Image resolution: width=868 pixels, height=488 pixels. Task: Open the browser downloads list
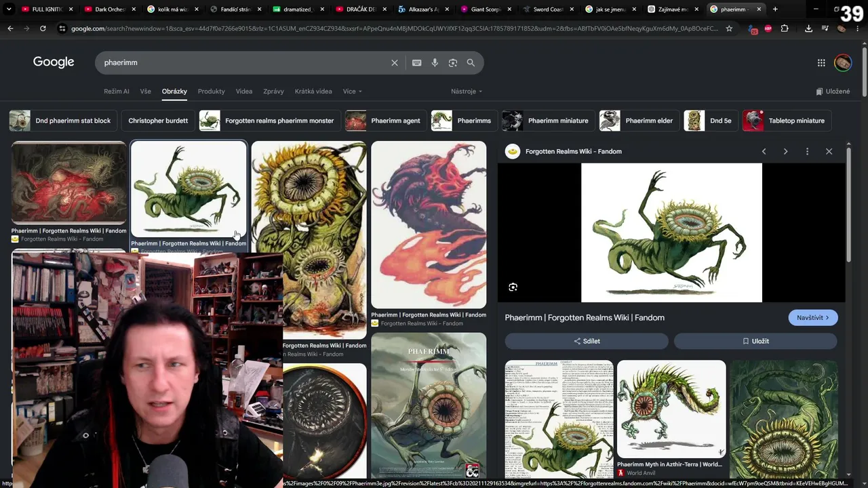click(808, 28)
